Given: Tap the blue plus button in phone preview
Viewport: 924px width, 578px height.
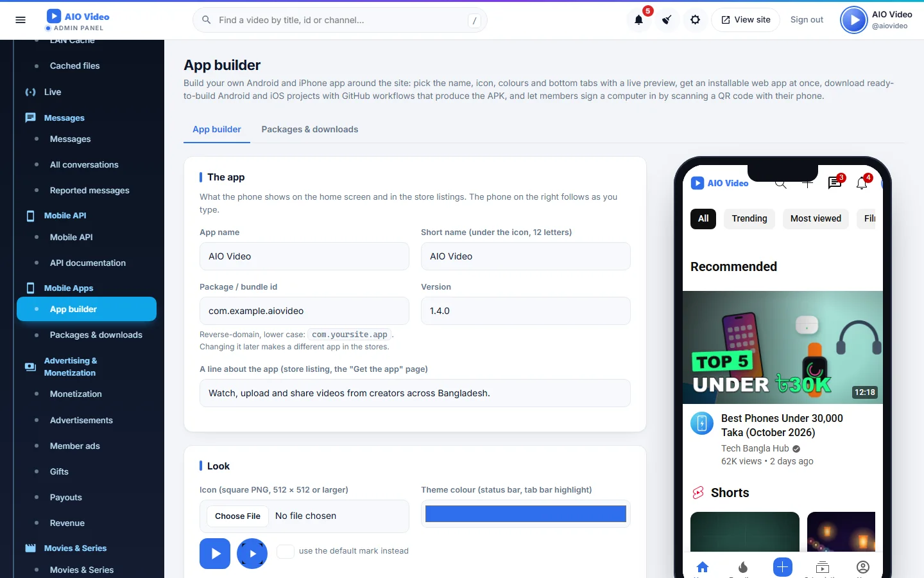Looking at the screenshot, I should click(x=783, y=567).
